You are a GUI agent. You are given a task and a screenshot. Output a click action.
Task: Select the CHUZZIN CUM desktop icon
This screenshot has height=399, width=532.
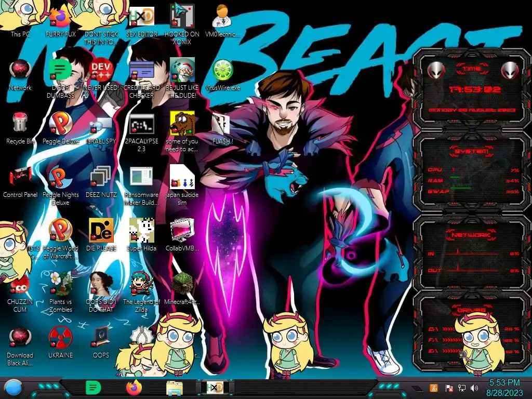[x=20, y=295]
